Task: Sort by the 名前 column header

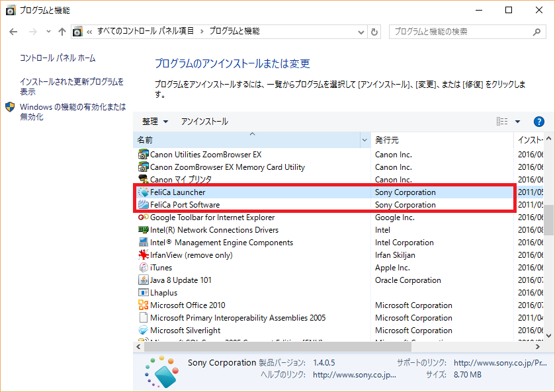Action: 247,140
